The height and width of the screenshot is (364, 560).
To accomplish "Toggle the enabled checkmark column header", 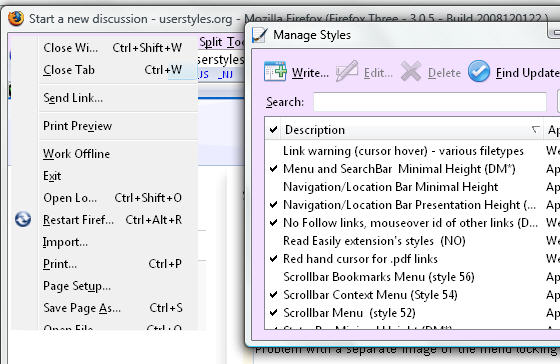I will pyautogui.click(x=274, y=130).
